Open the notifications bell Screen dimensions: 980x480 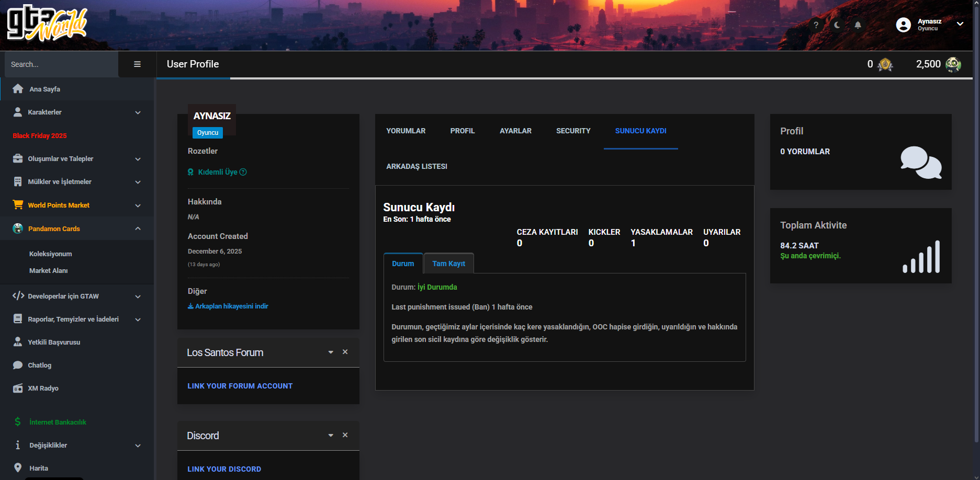click(x=858, y=25)
